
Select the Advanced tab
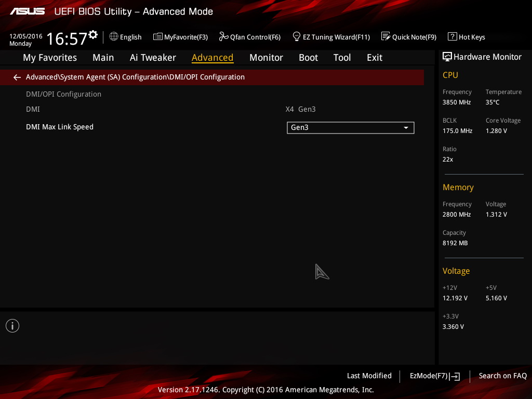(212, 58)
